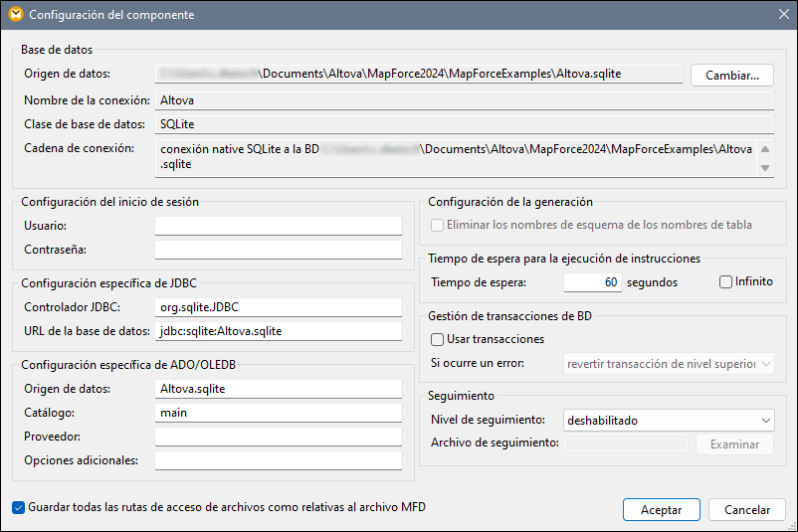Click the Proveedor input field
The image size is (798, 532).
(278, 437)
